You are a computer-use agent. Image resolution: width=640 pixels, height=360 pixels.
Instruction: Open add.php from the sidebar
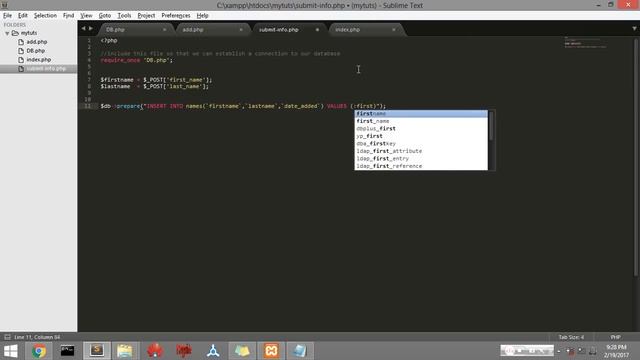(37, 42)
